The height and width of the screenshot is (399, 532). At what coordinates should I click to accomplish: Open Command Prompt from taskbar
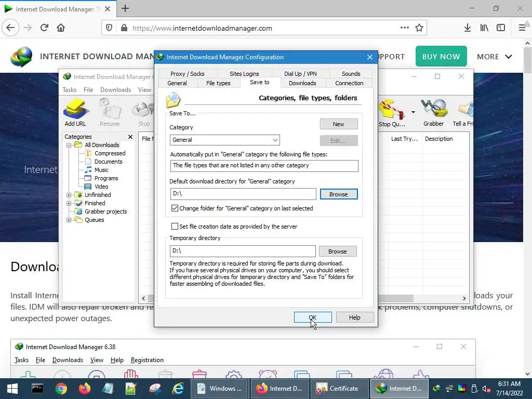(37, 389)
